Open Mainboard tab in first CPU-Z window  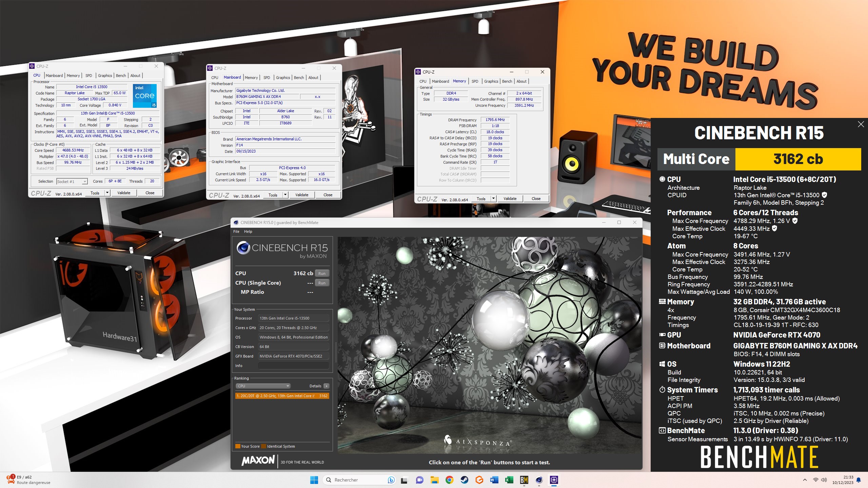click(54, 76)
